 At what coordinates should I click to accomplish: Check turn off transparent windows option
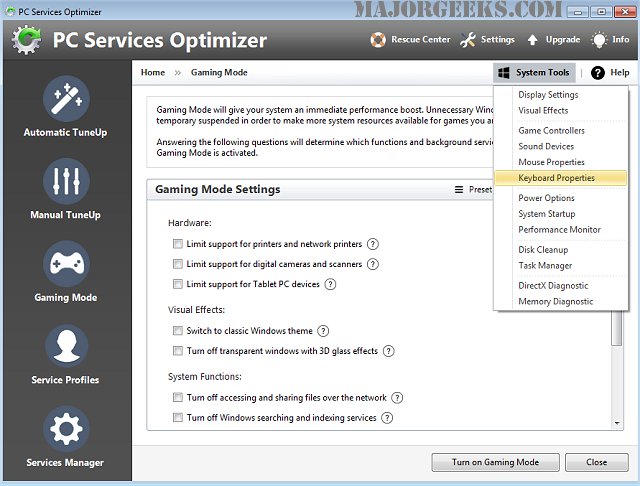pyautogui.click(x=178, y=351)
